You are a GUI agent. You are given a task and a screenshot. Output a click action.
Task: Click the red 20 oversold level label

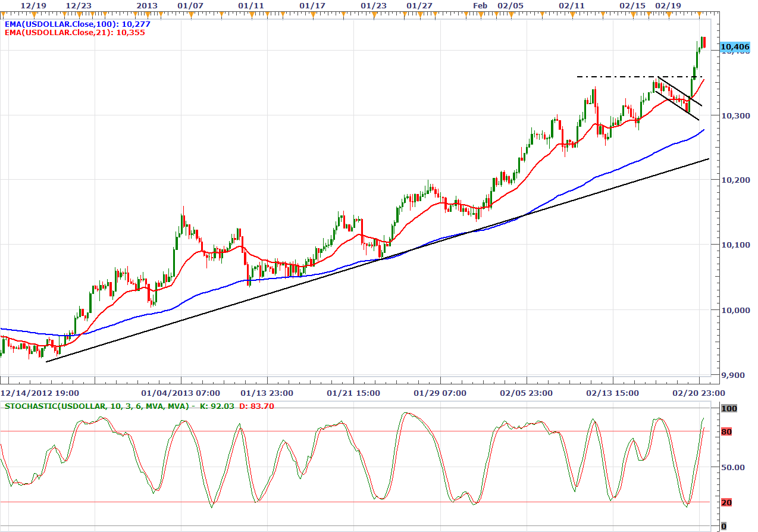point(726,502)
